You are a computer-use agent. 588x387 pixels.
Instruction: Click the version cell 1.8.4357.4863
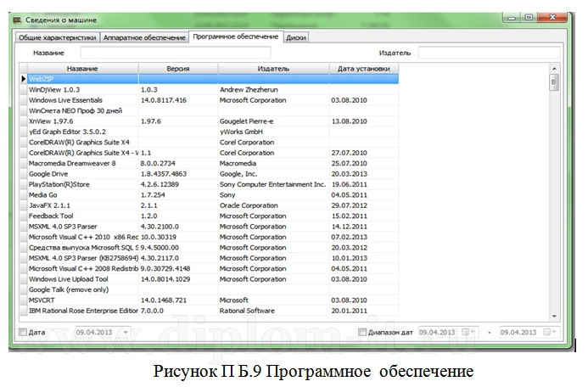coord(178,174)
